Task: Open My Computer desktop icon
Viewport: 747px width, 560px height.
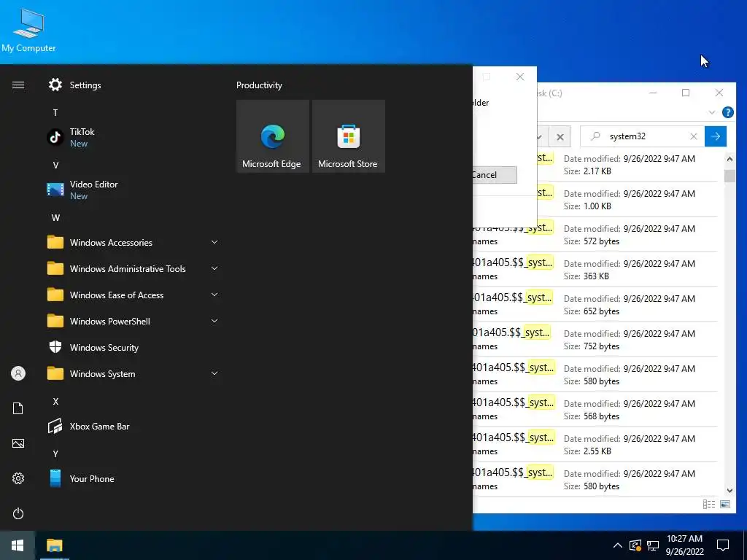Action: tap(28, 29)
